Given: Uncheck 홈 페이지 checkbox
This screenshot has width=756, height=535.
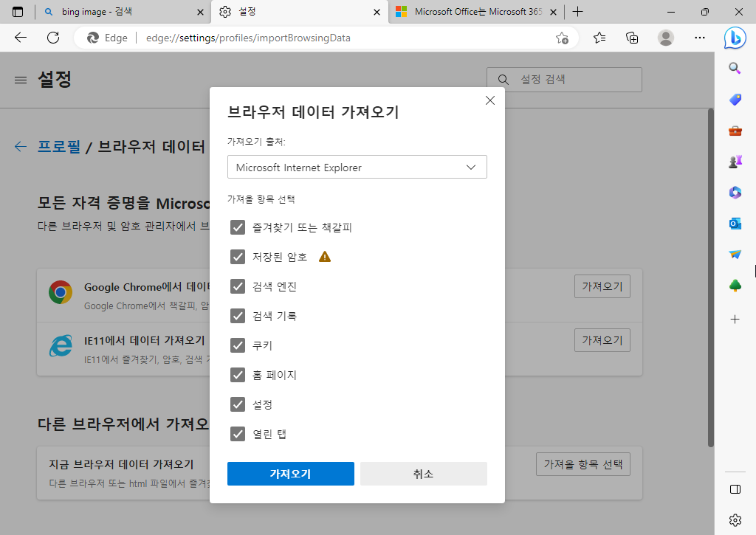Looking at the screenshot, I should coord(238,375).
